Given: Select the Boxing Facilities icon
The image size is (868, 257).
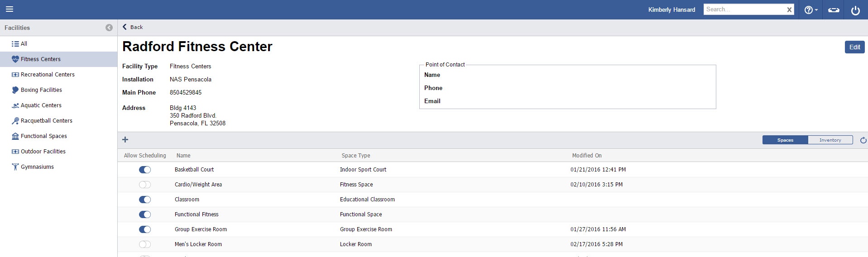Looking at the screenshot, I should pyautogui.click(x=15, y=90).
